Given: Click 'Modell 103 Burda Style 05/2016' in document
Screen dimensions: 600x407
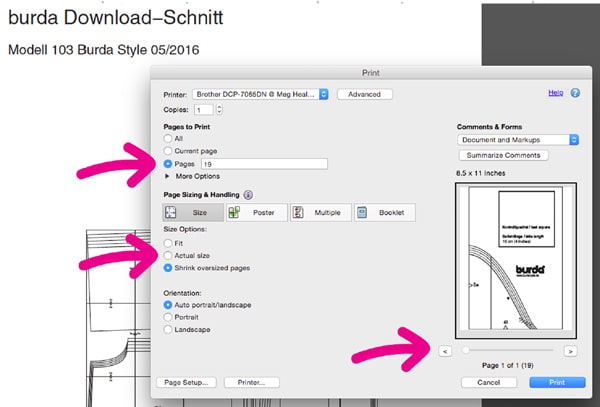Looking at the screenshot, I should 104,50.
